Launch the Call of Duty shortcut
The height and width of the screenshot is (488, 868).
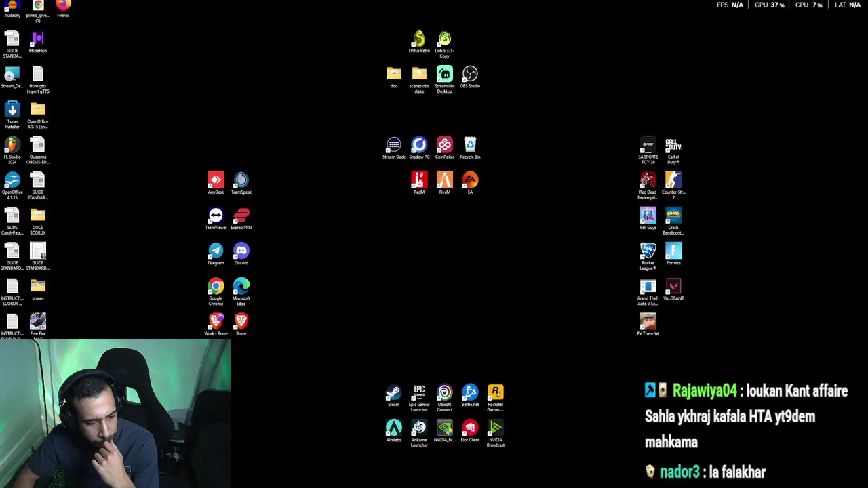[673, 151]
